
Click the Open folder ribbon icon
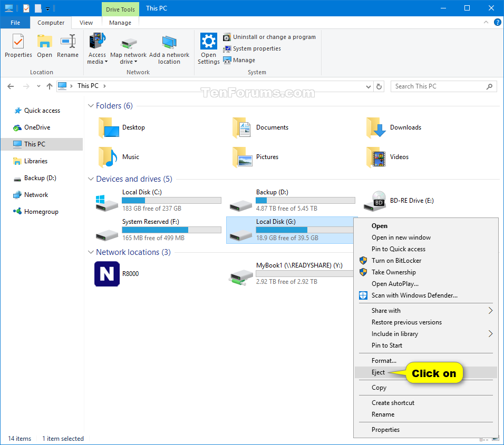point(44,42)
